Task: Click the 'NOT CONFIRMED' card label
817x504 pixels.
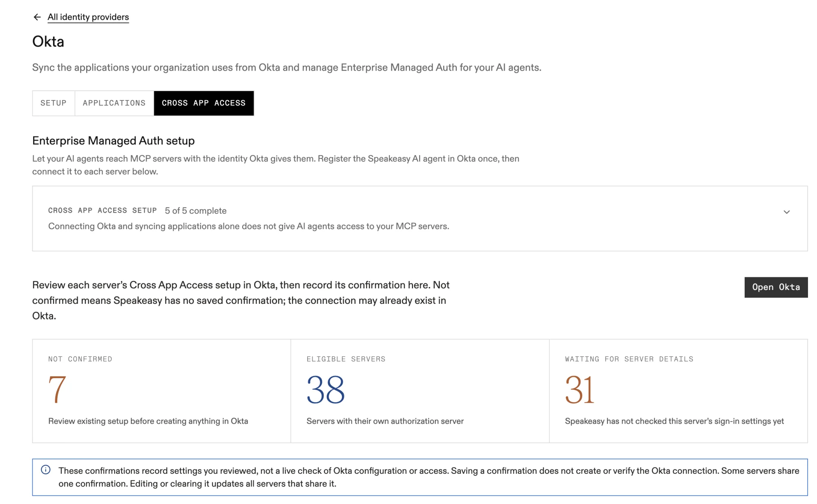Action: coord(80,359)
